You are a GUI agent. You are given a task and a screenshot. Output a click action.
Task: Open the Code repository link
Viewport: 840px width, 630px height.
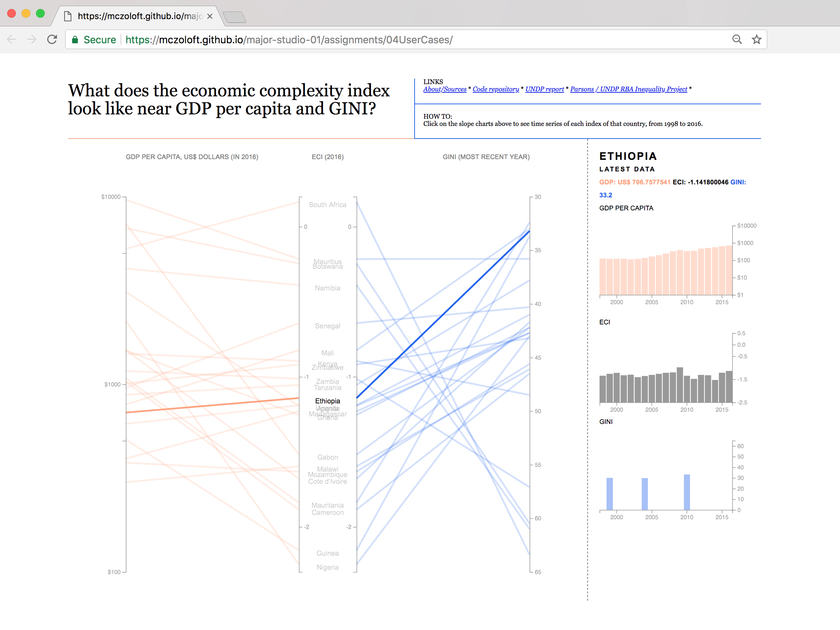496,89
